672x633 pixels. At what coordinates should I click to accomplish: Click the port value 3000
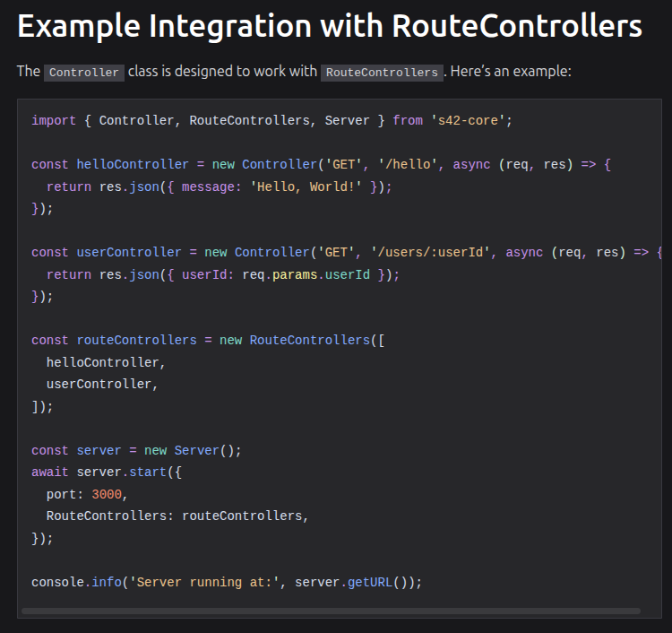pos(107,495)
